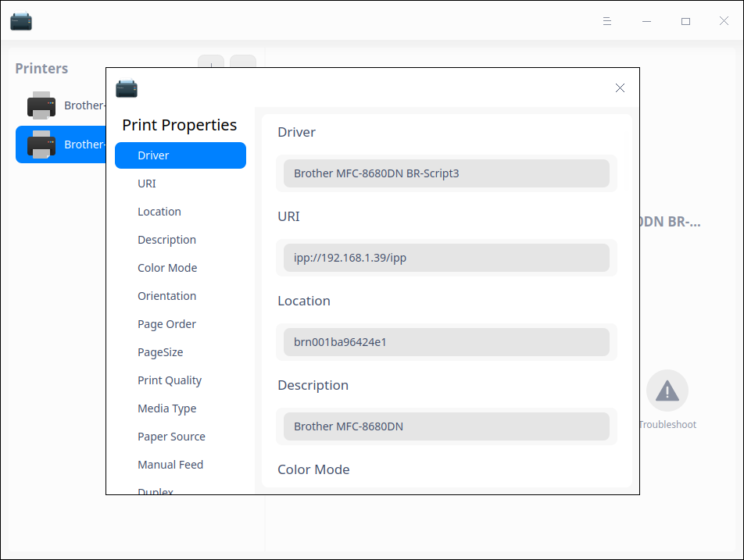
Task: Click the Brother MFC-8680DN driver text field
Action: (446, 173)
